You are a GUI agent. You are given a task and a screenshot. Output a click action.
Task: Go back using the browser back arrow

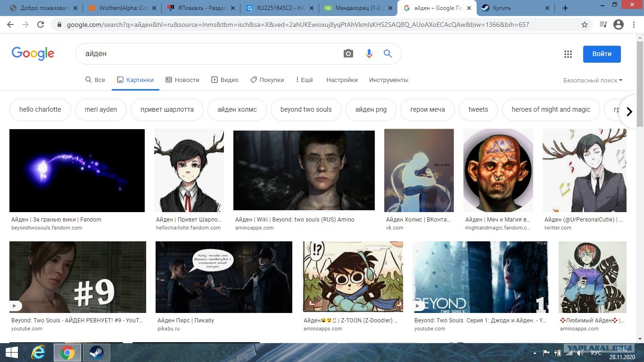click(11, 25)
